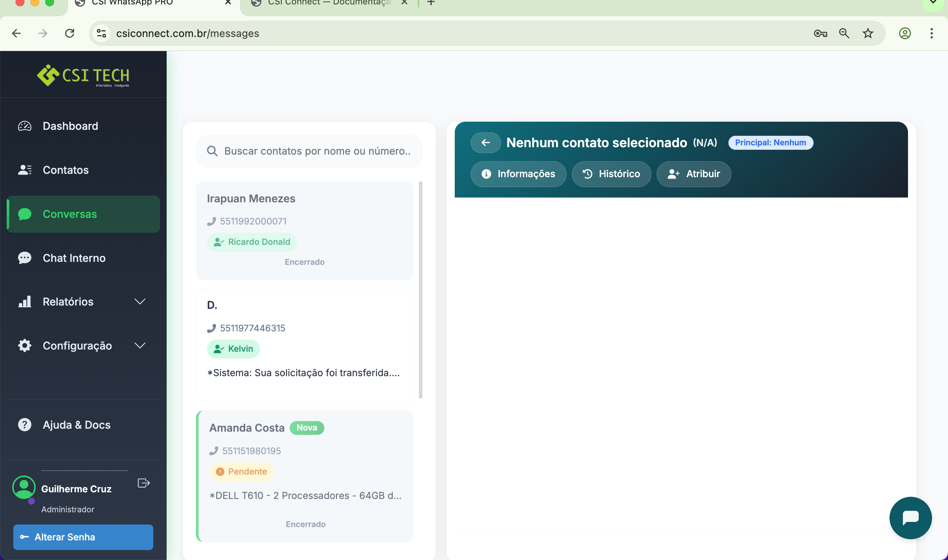Click the logout icon beside Guilherme Cruz
This screenshot has height=560, width=948.
(144, 483)
